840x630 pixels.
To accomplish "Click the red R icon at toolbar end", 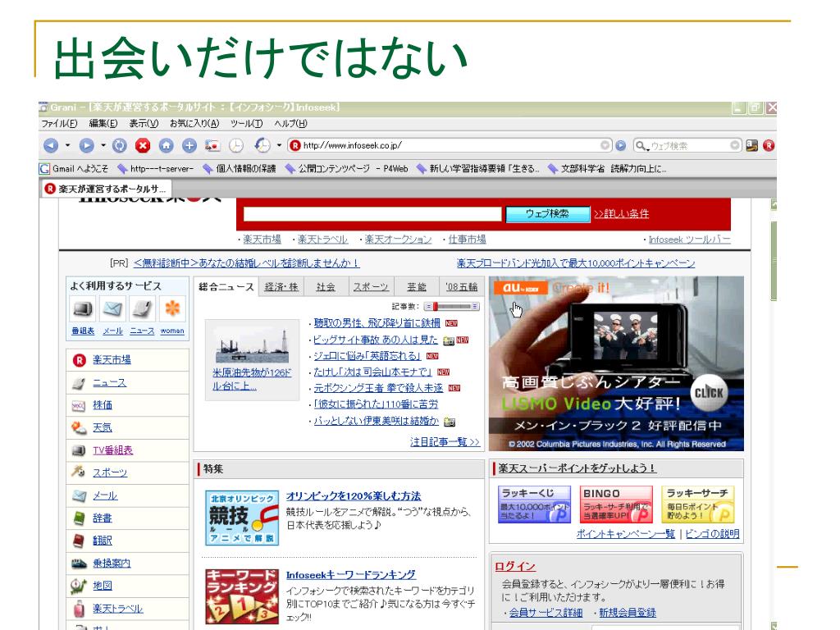I will click(x=769, y=145).
